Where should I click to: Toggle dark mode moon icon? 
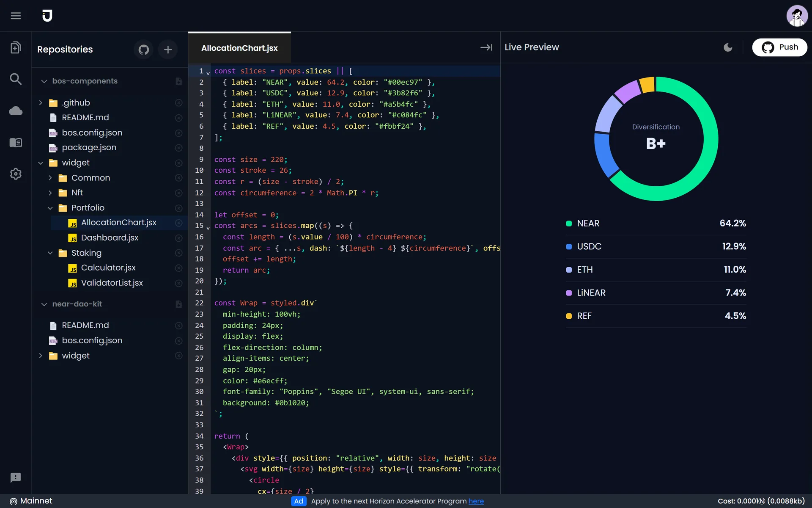tap(728, 47)
